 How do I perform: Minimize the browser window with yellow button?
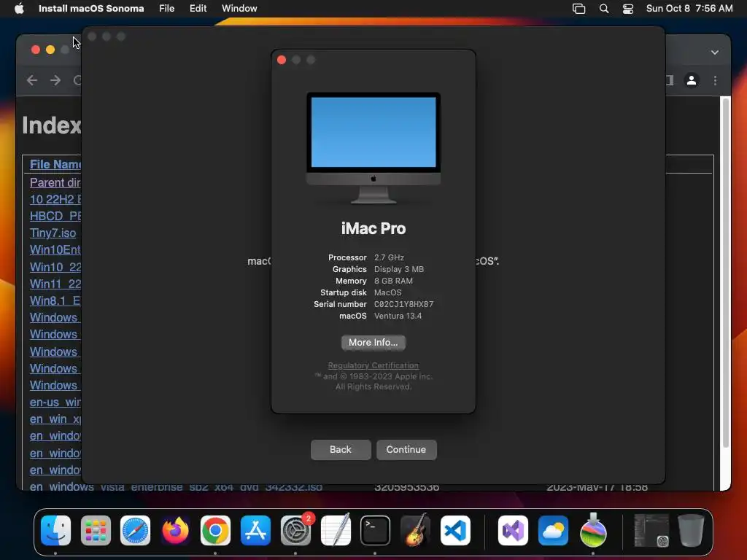50,50
